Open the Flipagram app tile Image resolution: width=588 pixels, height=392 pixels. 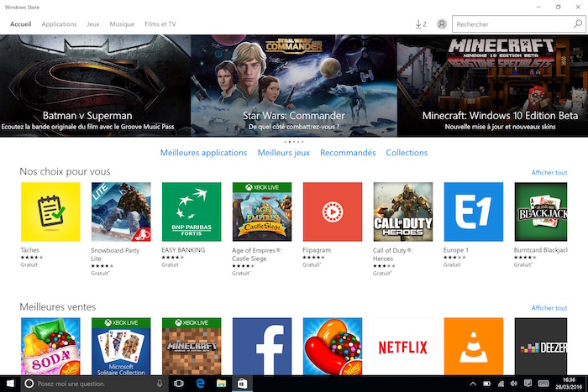coord(332,212)
